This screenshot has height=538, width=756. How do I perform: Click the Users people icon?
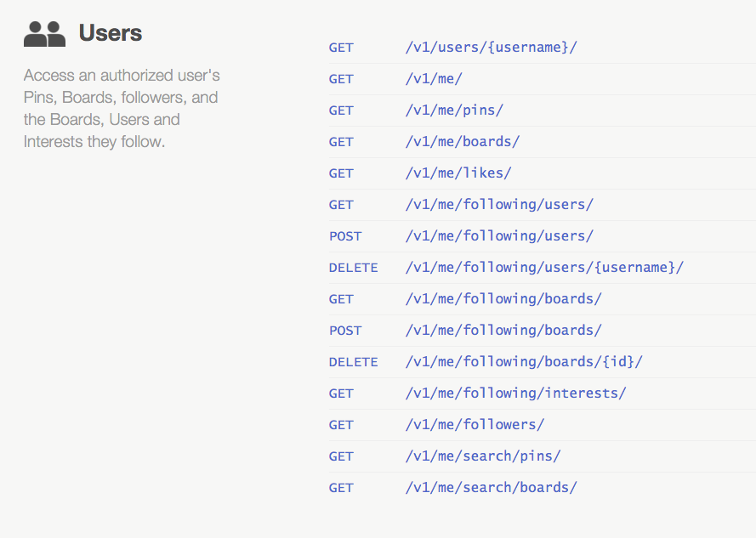pos(44,34)
